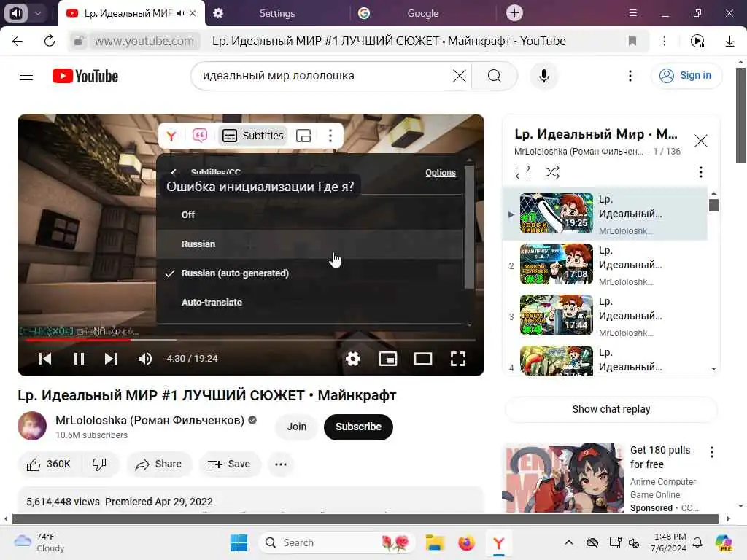
Task: Open the video translation speech bubble icon
Action: pyautogui.click(x=200, y=136)
